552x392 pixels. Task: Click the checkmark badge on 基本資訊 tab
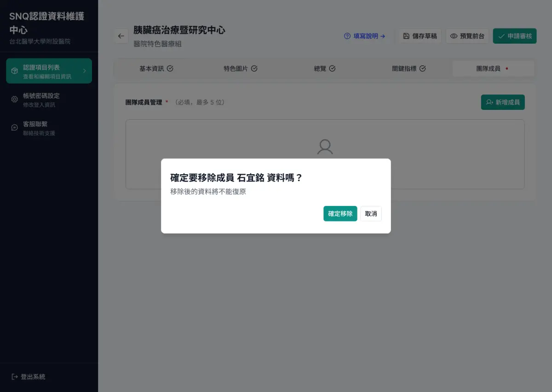(170, 68)
